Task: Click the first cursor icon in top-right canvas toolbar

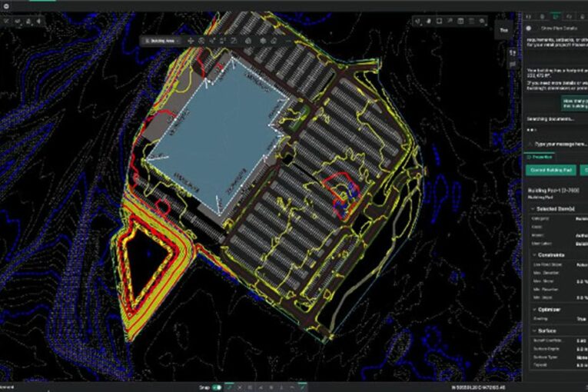Action: [418, 21]
